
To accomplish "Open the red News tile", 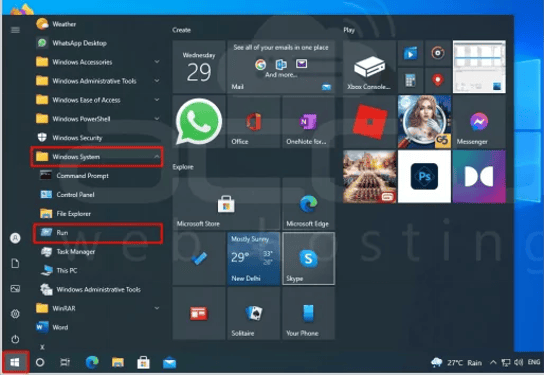I will tap(199, 314).
